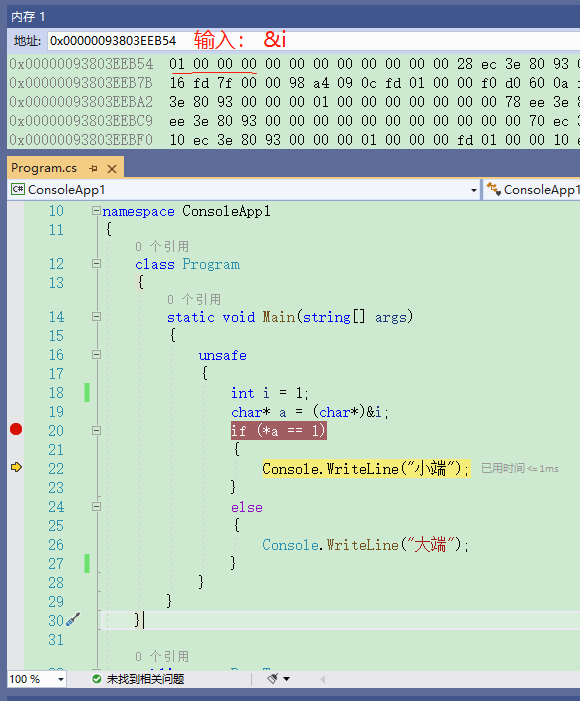Pin the Program.cs tab
Image resolution: width=580 pixels, height=701 pixels.
click(x=93, y=169)
